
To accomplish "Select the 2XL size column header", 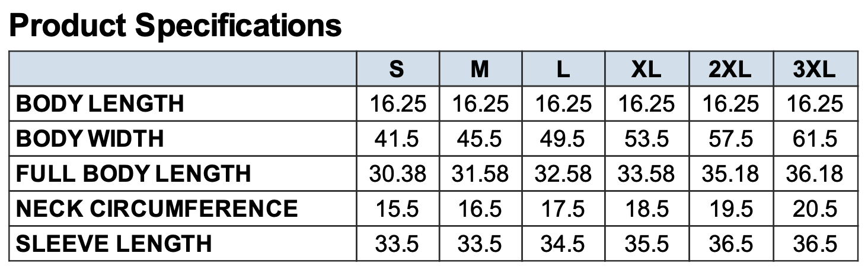I will (730, 69).
